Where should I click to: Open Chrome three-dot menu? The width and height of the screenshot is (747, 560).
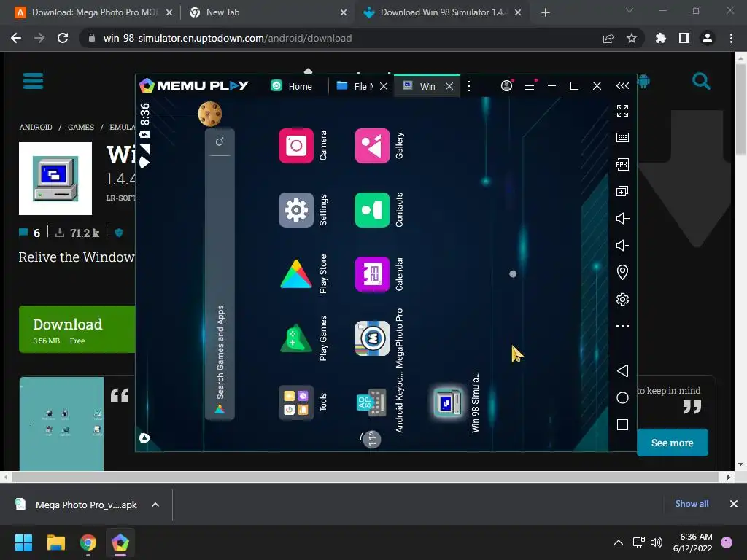731,38
